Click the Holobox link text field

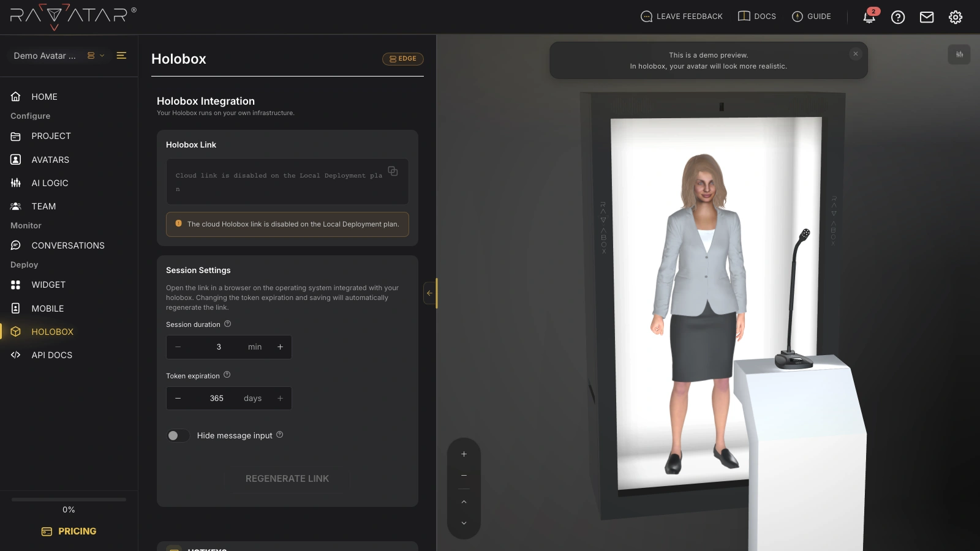pos(287,182)
